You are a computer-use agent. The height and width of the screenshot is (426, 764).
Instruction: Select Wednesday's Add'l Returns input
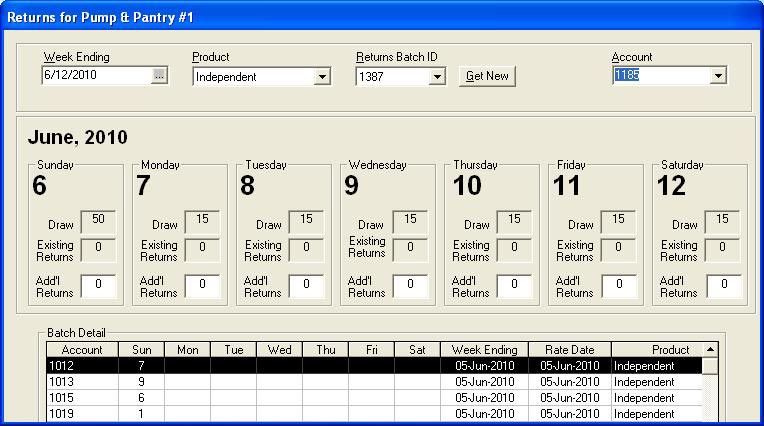coord(410,286)
